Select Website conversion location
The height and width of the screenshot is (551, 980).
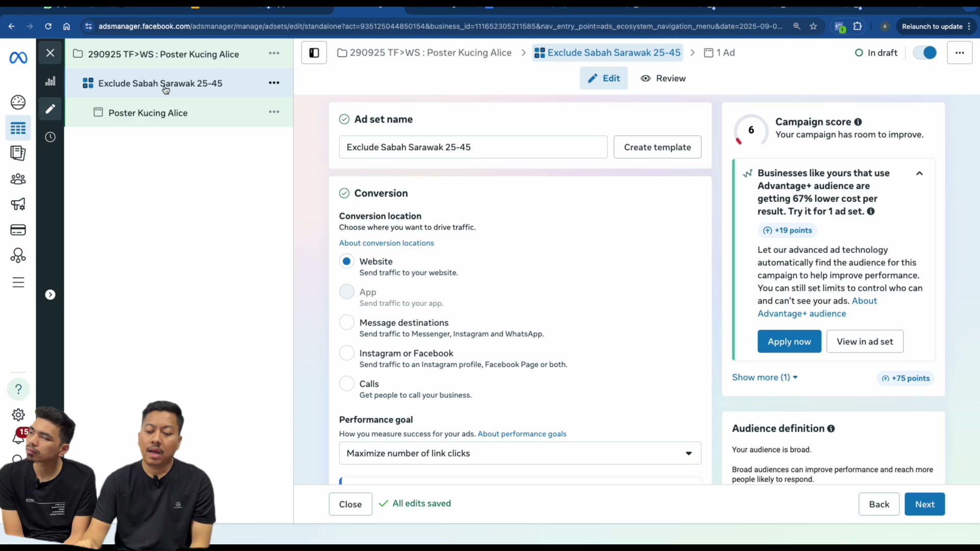(x=347, y=261)
